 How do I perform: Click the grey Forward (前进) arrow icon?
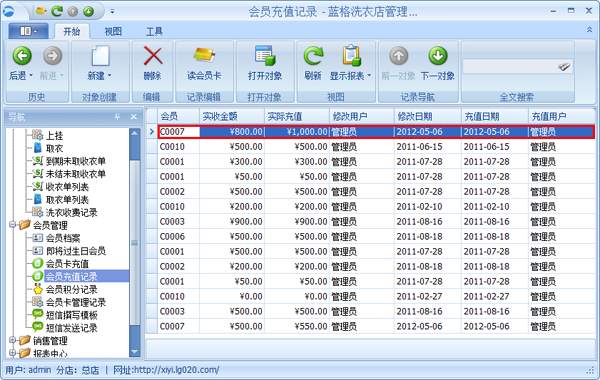pos(52,56)
